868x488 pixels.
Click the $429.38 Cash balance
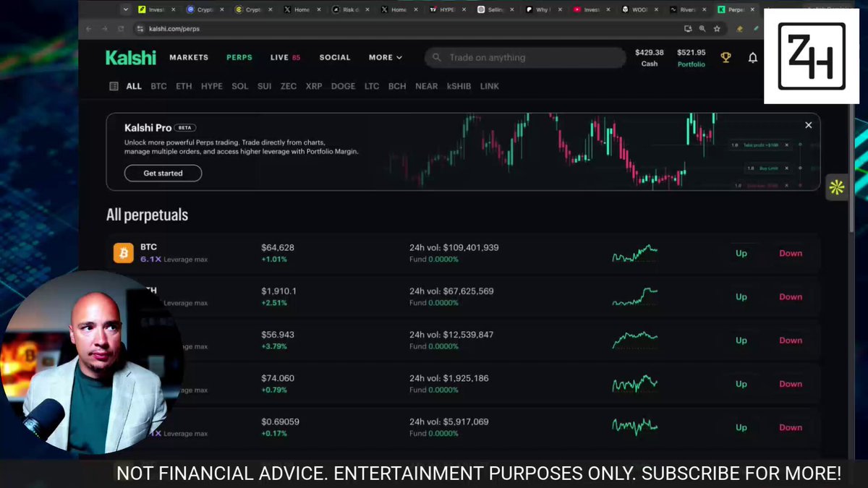[650, 58]
